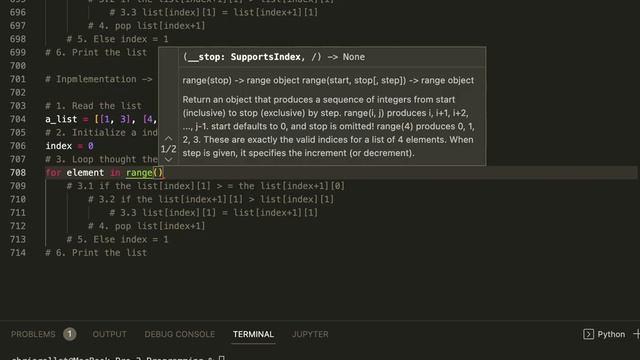Click line number 704 in gutter
The height and width of the screenshot is (360, 640).
tap(18, 119)
